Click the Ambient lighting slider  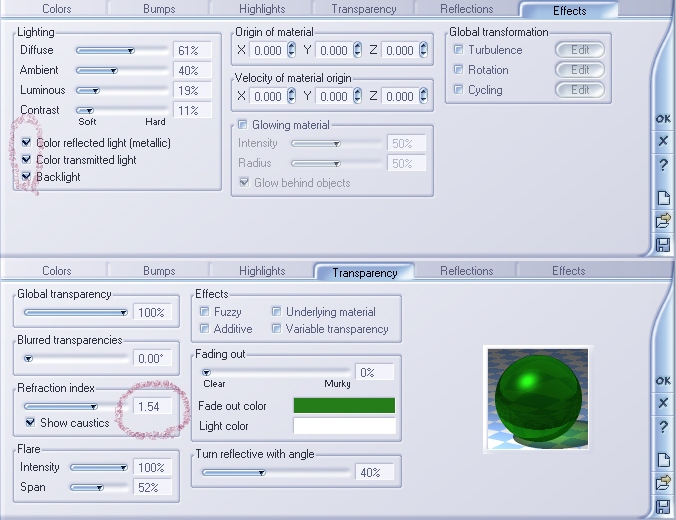(x=122, y=70)
